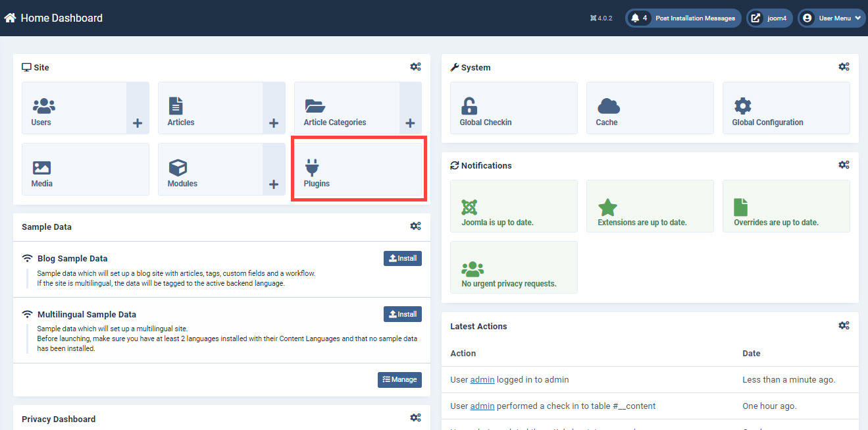Open the System module settings gear
The height and width of the screenshot is (430, 868).
(x=844, y=67)
